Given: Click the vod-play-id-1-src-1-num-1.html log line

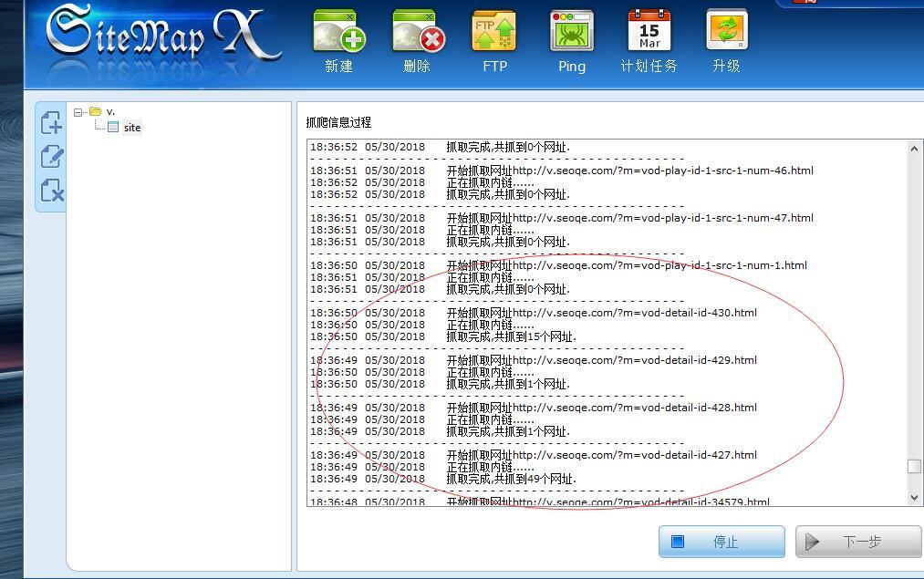Looking at the screenshot, I should [x=558, y=265].
